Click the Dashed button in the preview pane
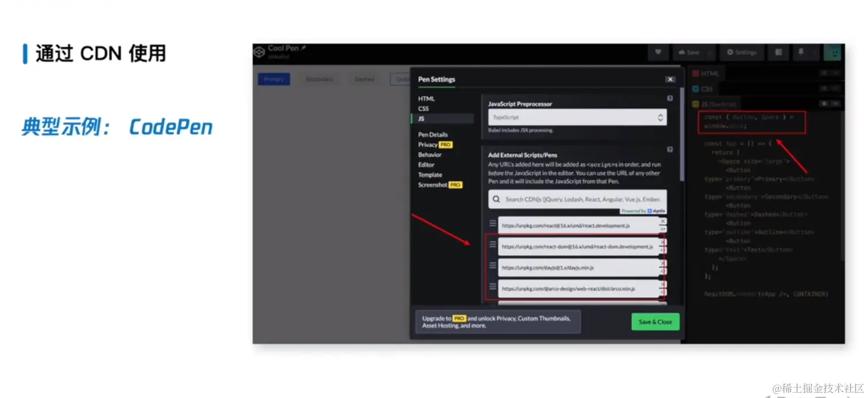This screenshot has height=398, width=868. coord(364,79)
